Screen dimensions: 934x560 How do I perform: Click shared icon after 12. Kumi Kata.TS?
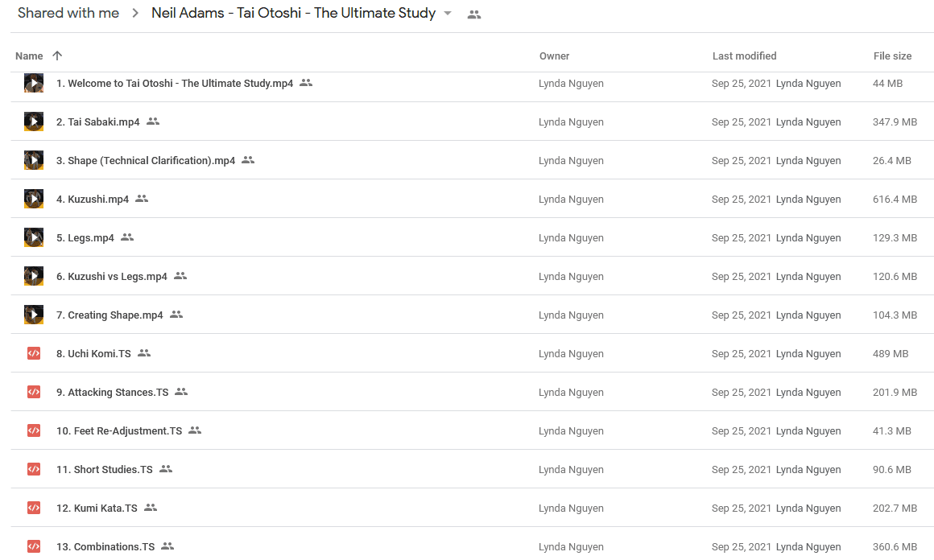click(151, 508)
